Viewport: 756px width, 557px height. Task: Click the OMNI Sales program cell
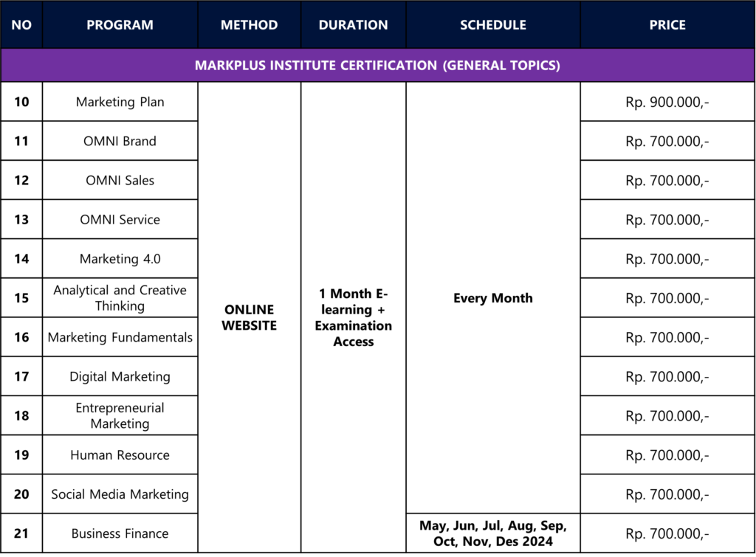120,180
